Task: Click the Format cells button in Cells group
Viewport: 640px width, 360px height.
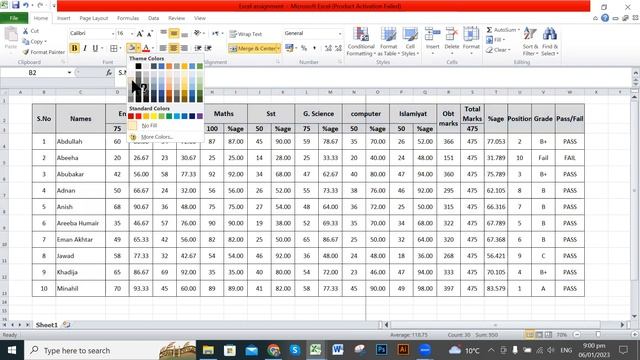Action: 471,41
